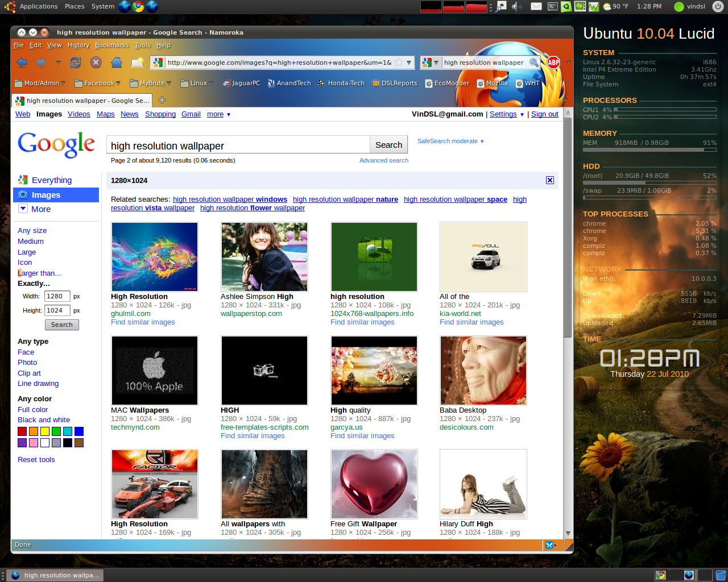Open the back/forward history dropdown arrow
The height and width of the screenshot is (582, 728).
58,63
